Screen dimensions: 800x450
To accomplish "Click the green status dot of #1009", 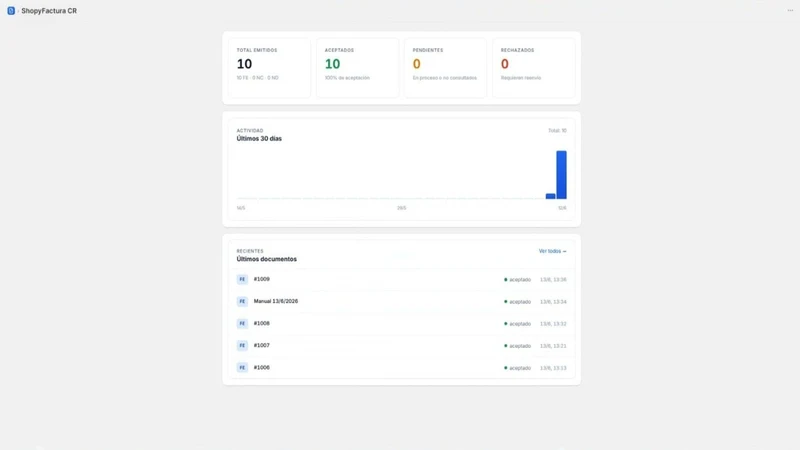I will click(x=506, y=280).
